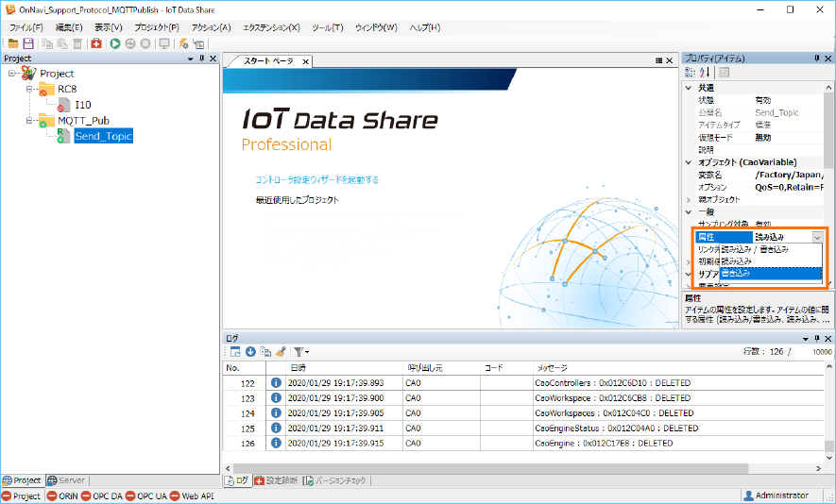836x504 pixels.
Task: Click the paste icon in the main toolbar
Action: pyautogui.click(x=62, y=43)
